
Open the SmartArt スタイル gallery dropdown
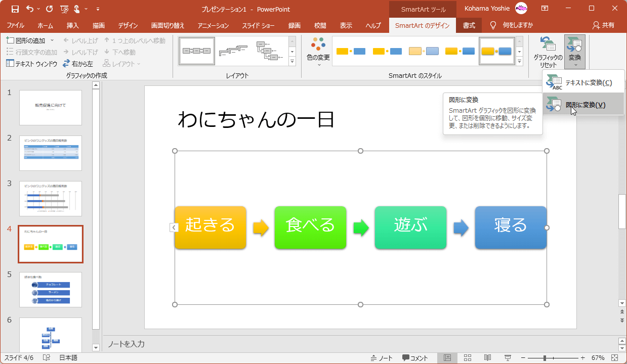coord(519,61)
